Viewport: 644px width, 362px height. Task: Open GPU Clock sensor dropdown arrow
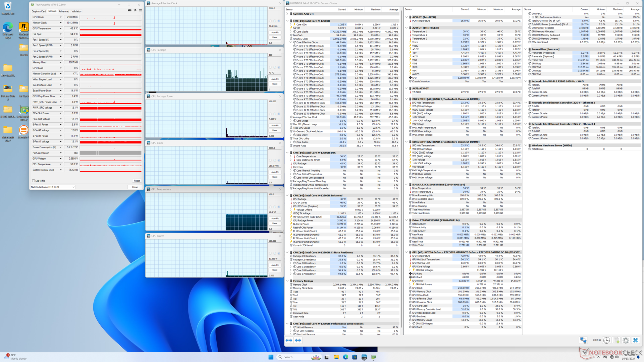pos(61,17)
